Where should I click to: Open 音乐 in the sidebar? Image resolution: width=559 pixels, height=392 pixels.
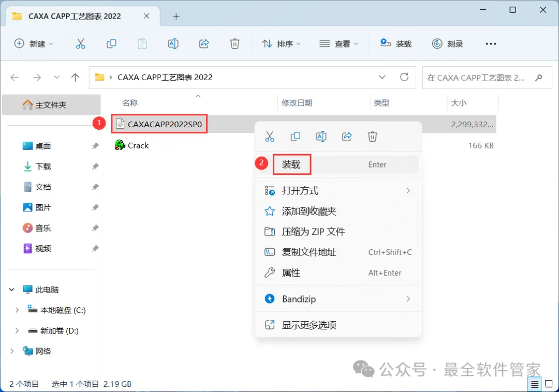coord(43,228)
